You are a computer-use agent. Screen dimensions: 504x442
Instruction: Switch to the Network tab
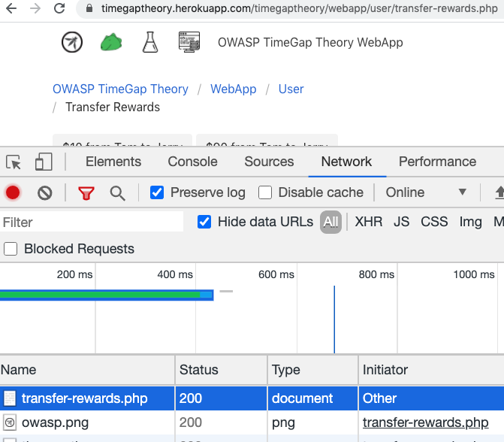click(x=346, y=162)
